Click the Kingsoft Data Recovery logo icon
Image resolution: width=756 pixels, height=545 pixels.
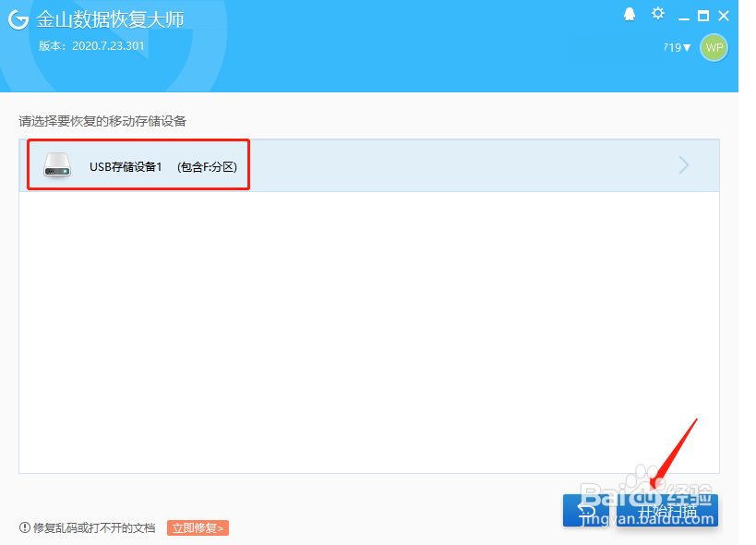pyautogui.click(x=18, y=19)
